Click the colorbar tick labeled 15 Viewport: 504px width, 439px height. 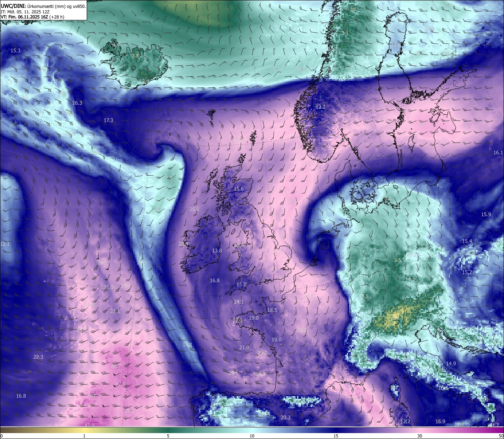click(336, 436)
